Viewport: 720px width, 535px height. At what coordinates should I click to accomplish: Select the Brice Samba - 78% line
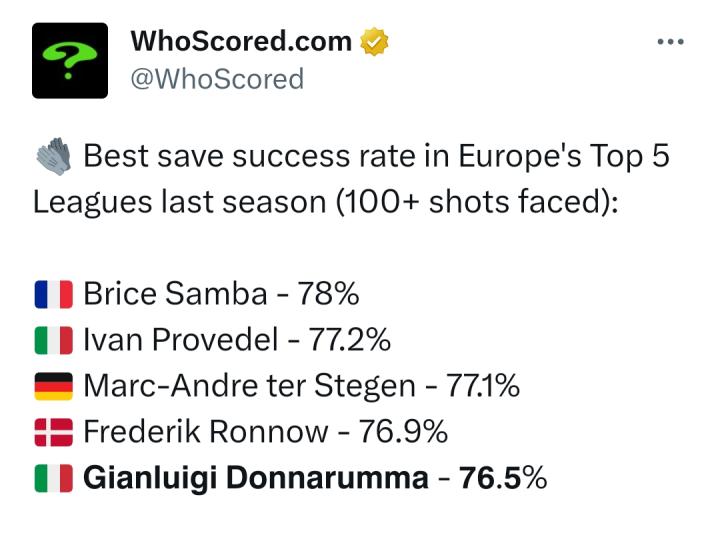[x=221, y=294]
